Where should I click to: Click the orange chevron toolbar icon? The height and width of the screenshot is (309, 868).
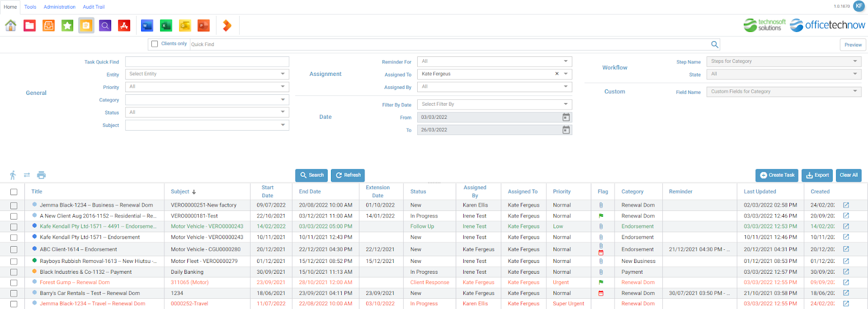click(227, 25)
